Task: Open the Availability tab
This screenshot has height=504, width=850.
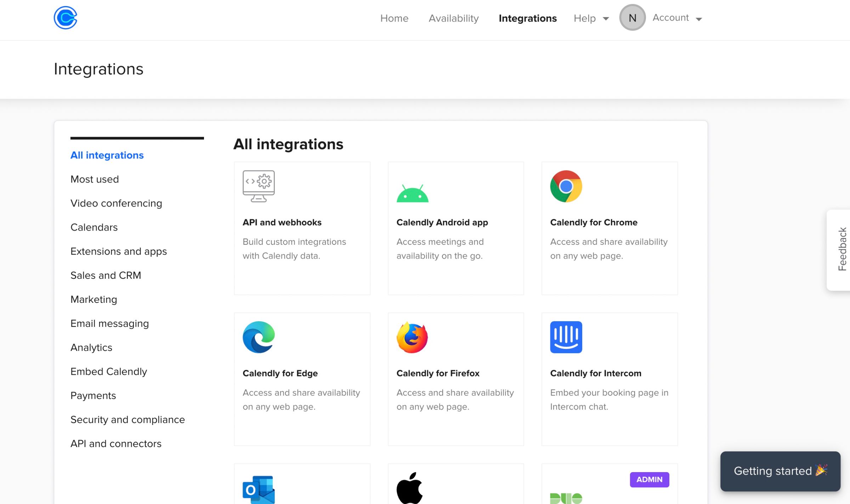Action: 454,18
